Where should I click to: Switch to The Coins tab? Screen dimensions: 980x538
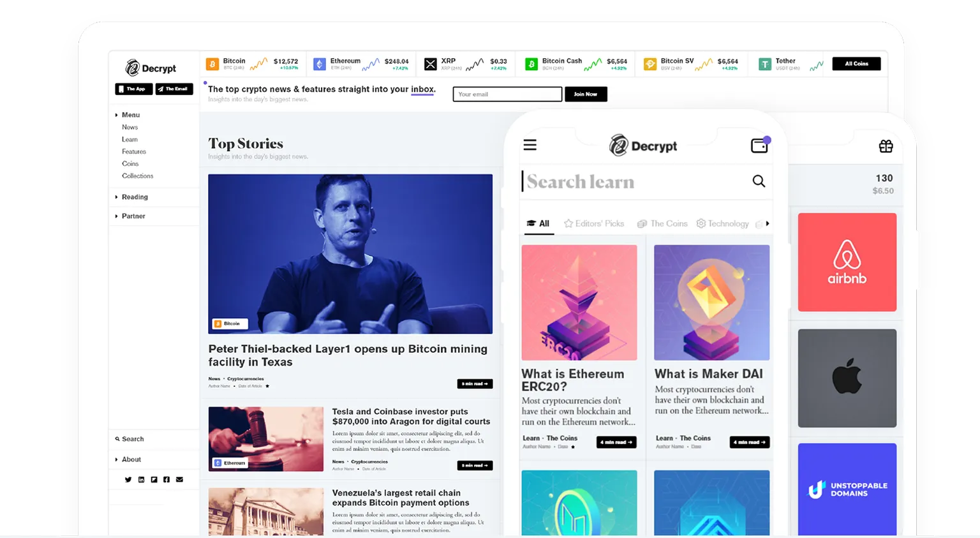(662, 223)
